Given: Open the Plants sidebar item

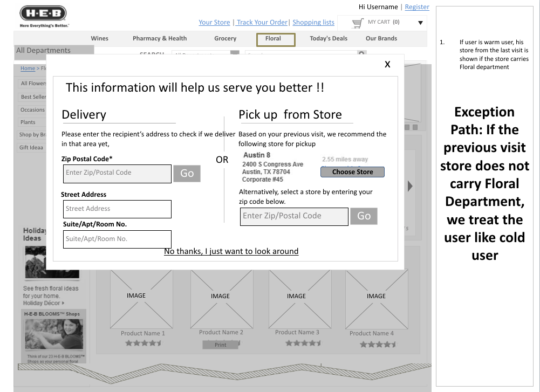Looking at the screenshot, I should click(32, 122).
